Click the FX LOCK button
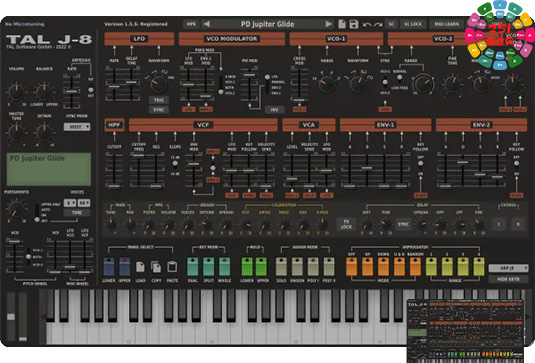Viewport: 535px width, 363px height. point(346,224)
